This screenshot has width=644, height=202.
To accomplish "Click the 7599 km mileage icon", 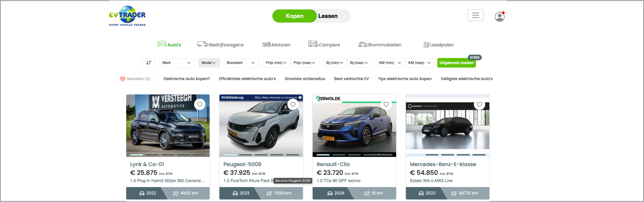I will (x=269, y=193).
